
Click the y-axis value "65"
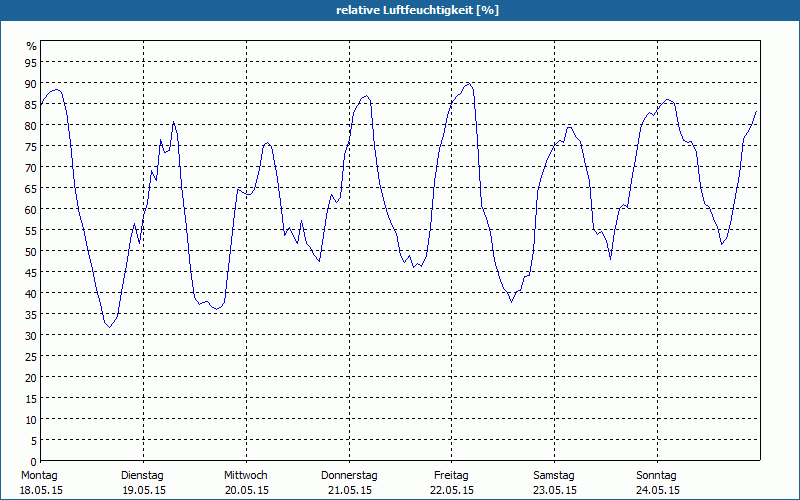31,188
